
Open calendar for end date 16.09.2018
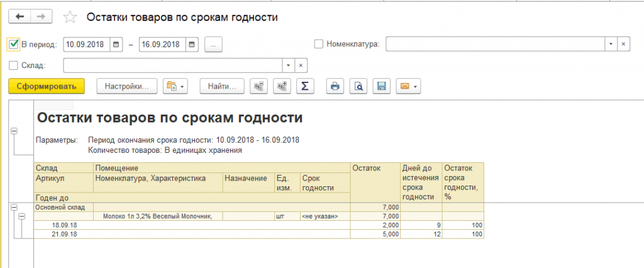tap(192, 45)
